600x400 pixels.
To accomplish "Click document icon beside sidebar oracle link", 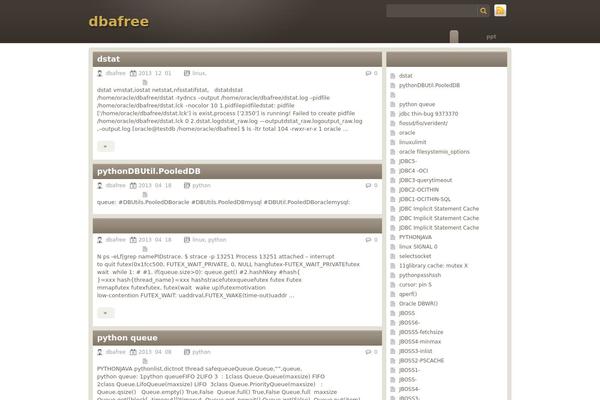I will pos(393,133).
